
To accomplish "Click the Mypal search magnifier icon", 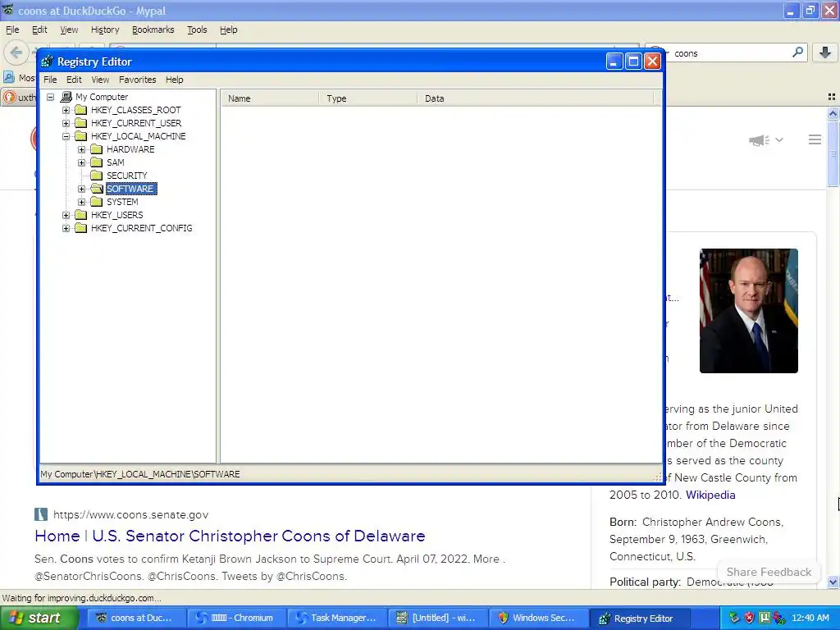I will (797, 52).
